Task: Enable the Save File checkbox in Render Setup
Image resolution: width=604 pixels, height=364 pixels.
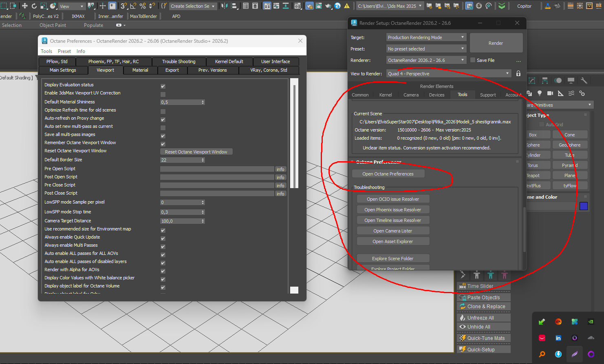Action: [473, 60]
